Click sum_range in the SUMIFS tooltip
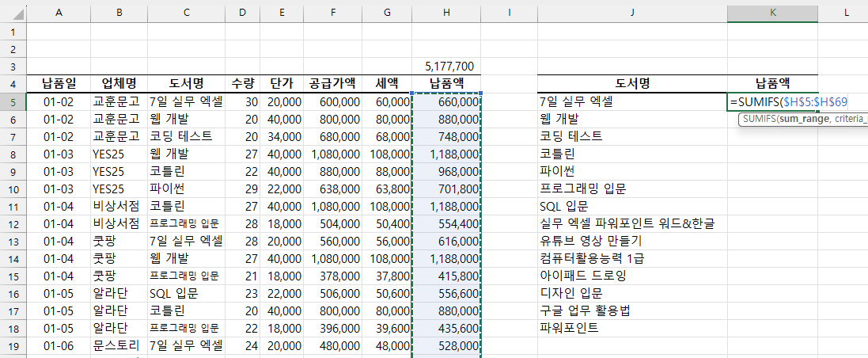Viewport: 868px width, 358px height. (x=802, y=120)
